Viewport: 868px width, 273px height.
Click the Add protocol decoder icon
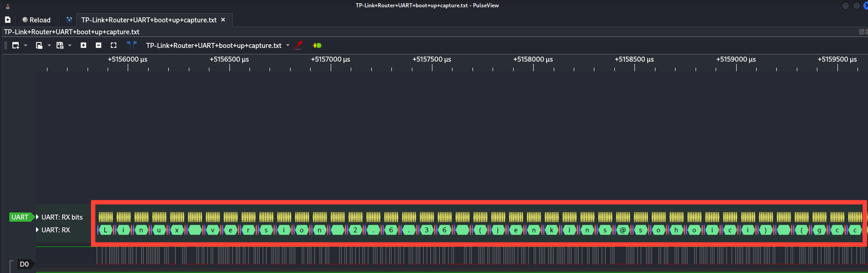(x=317, y=45)
